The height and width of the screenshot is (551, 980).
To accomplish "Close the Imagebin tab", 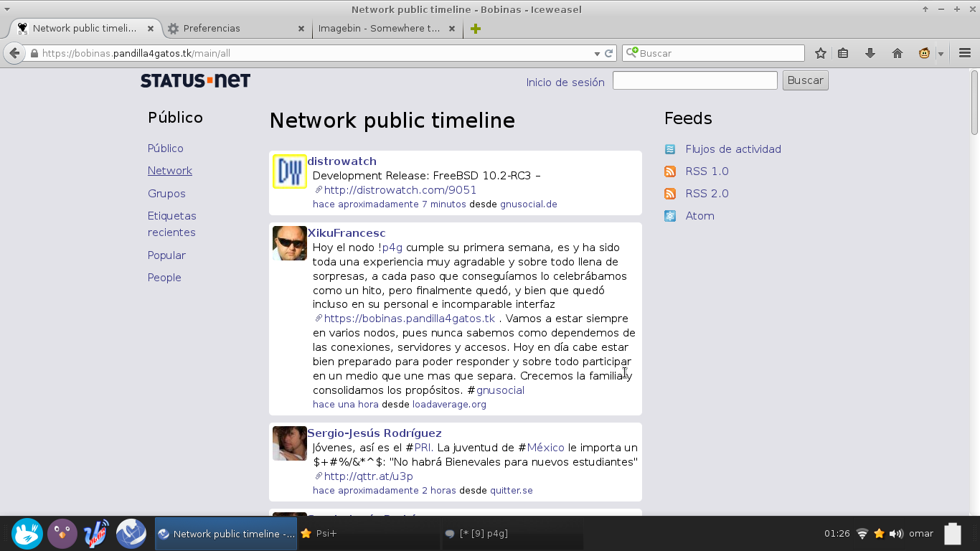I will 452,29.
